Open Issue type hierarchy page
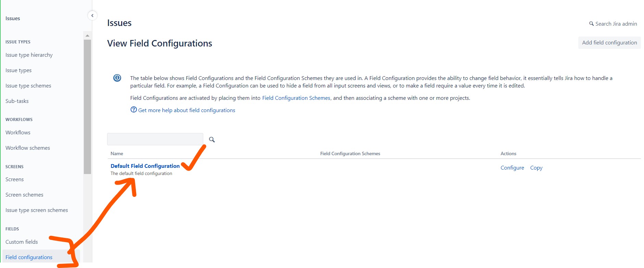 tap(29, 55)
